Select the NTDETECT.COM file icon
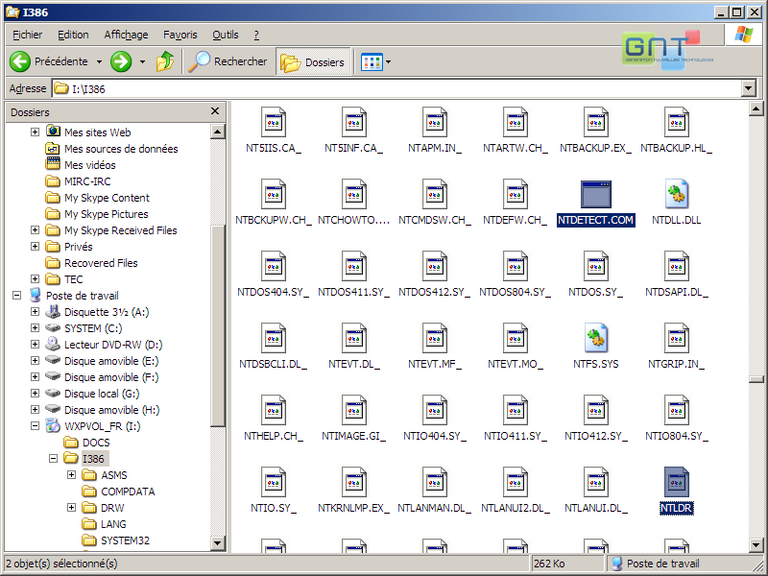Viewport: 768px width, 576px height. tap(596, 194)
